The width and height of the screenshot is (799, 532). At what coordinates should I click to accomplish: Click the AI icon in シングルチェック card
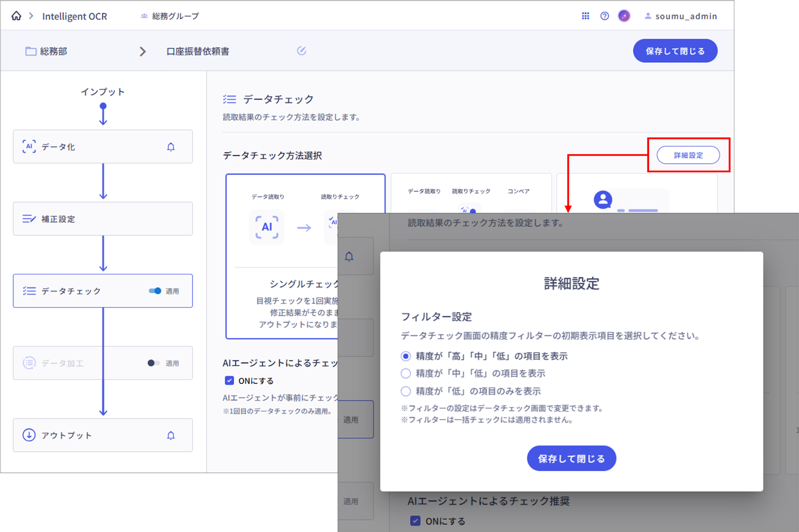pos(267,227)
